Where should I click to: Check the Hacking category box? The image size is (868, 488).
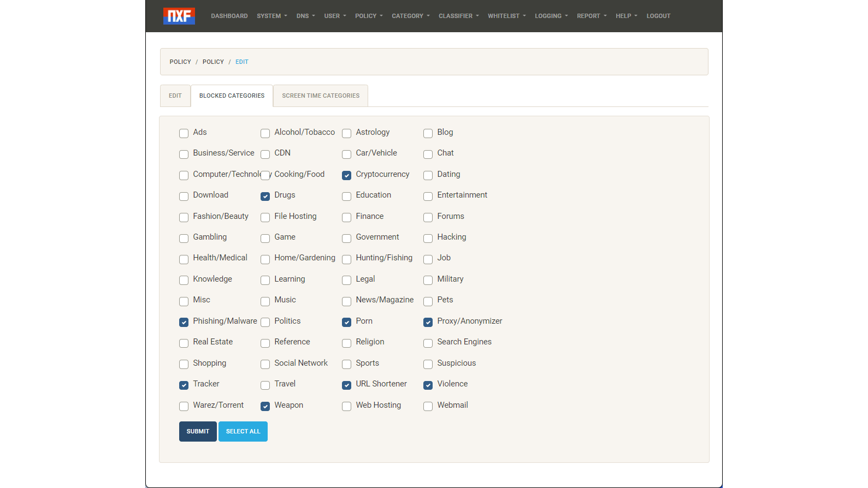(x=428, y=238)
